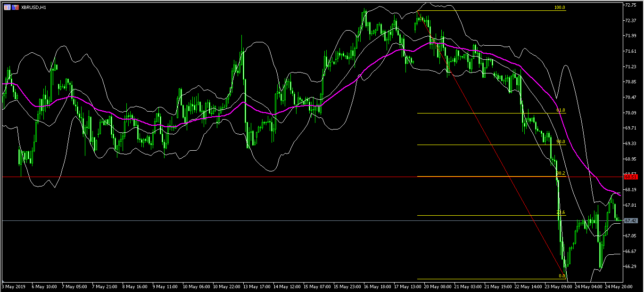Select the Fibonacci 100.0 level label
The width and height of the screenshot is (644, 292).
click(560, 8)
